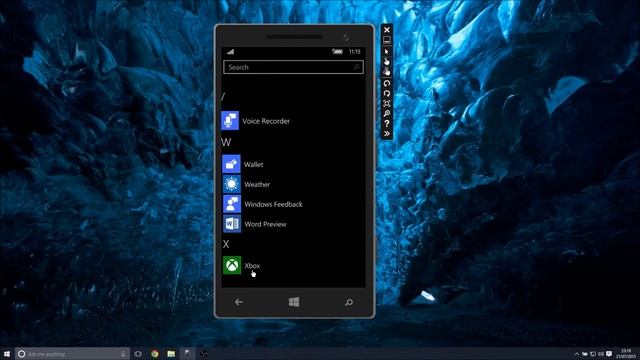Switch to emulator taskbar button
This screenshot has width=640, height=360.
tap(187, 354)
